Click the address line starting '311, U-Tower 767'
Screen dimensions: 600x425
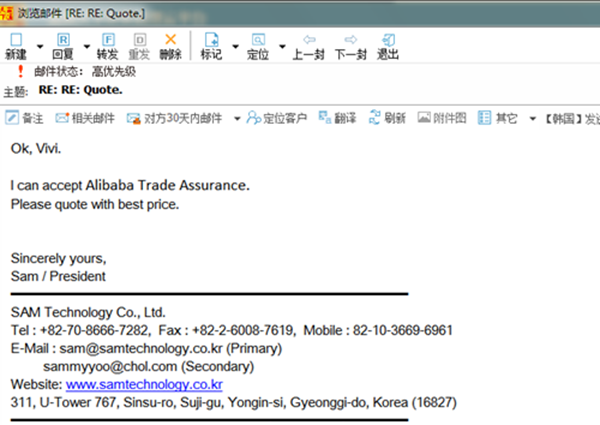233,402
